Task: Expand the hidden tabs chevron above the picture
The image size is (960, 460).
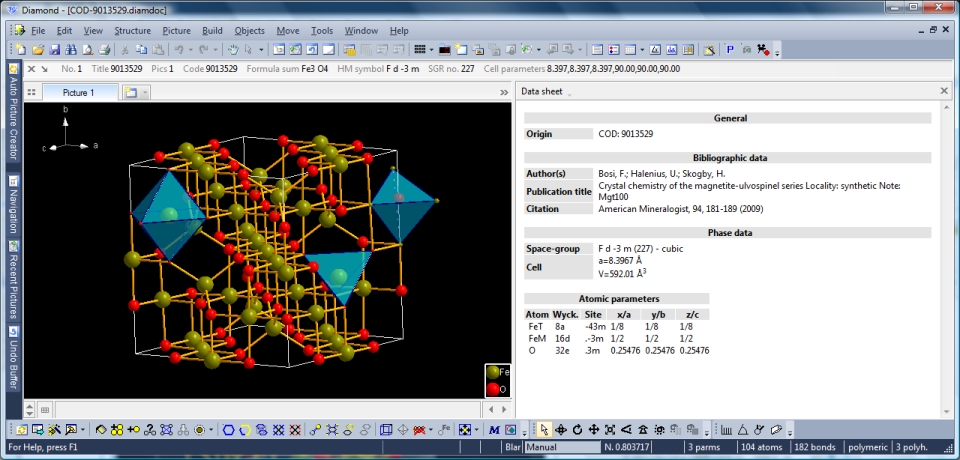Action: pyautogui.click(x=504, y=92)
